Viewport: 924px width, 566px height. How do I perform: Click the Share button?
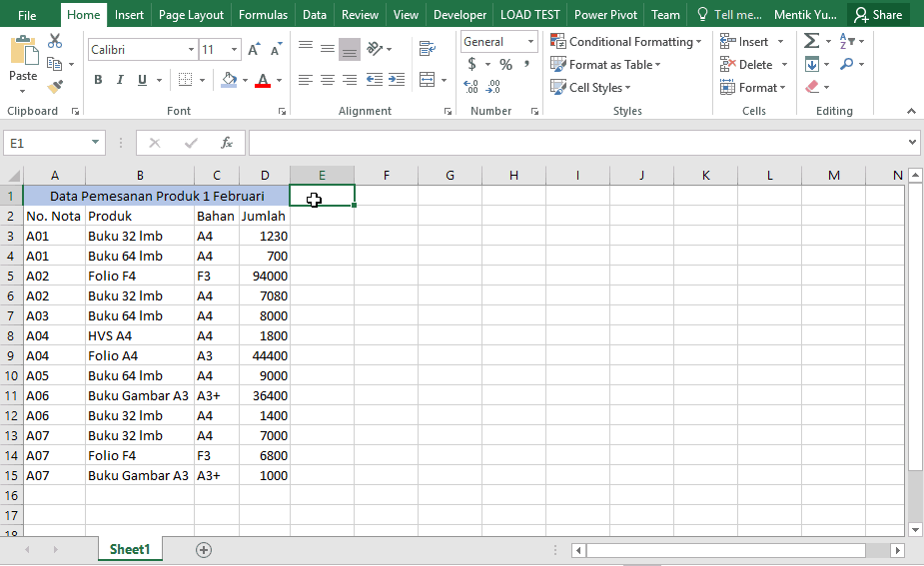tap(877, 15)
